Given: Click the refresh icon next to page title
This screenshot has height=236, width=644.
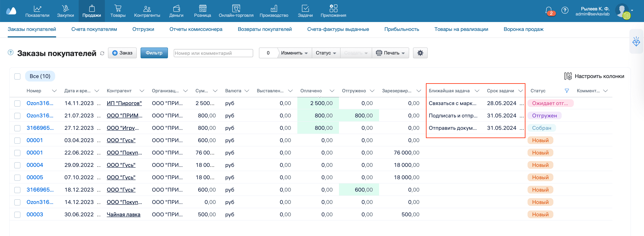Looking at the screenshot, I should 102,53.
